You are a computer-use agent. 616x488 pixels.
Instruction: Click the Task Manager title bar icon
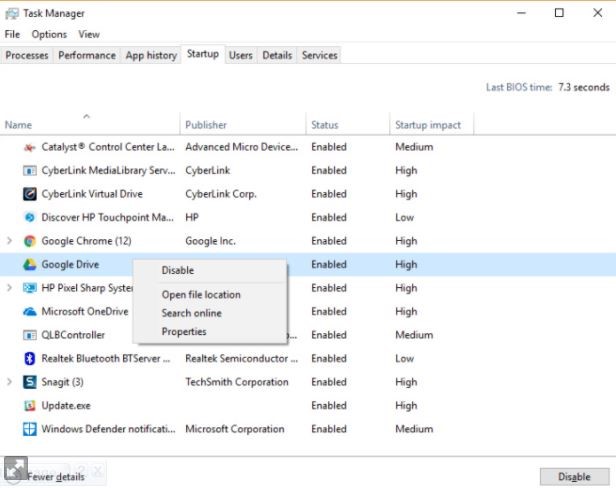point(12,13)
